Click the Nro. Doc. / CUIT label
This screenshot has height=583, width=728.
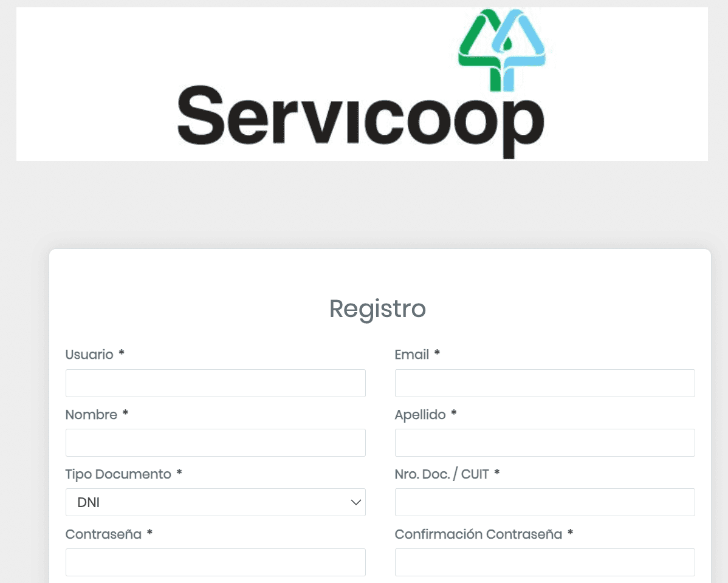click(x=442, y=474)
